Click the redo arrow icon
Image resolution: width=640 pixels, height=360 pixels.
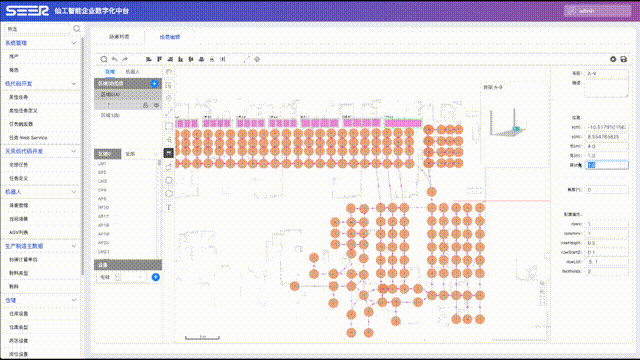[125, 59]
